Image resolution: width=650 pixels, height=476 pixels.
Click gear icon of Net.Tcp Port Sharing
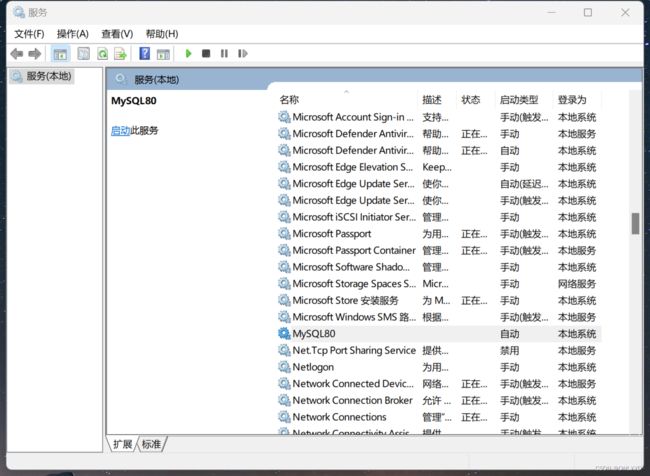coord(284,350)
